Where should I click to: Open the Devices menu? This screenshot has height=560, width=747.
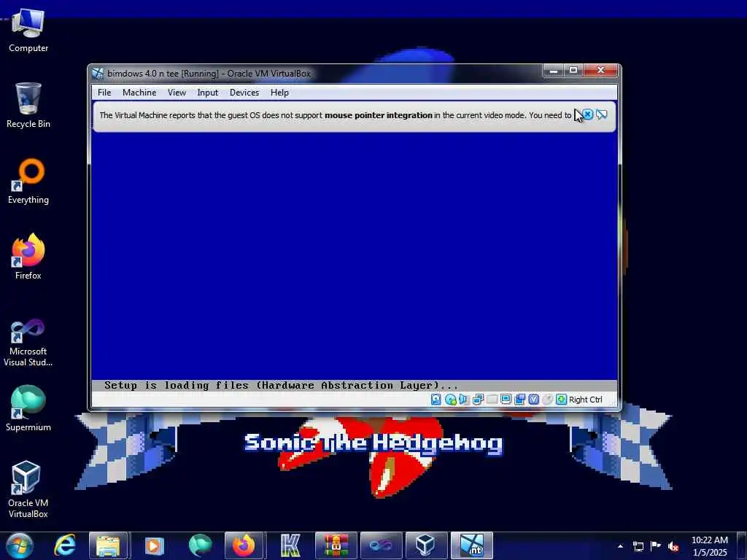(x=244, y=93)
